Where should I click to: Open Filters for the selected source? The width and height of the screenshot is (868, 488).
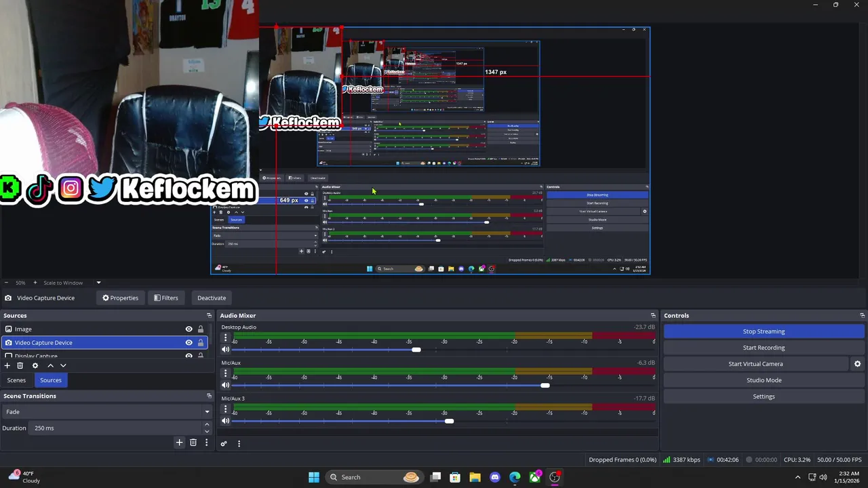click(165, 298)
